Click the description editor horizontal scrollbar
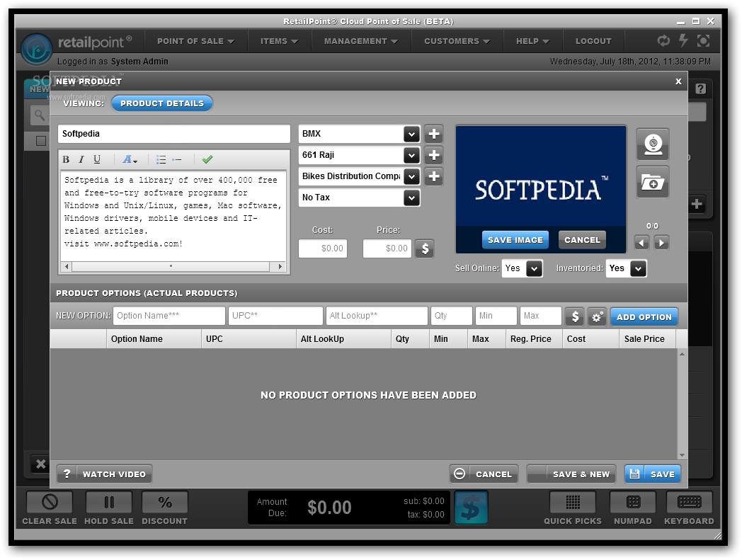The width and height of the screenshot is (742, 560). pos(173,266)
